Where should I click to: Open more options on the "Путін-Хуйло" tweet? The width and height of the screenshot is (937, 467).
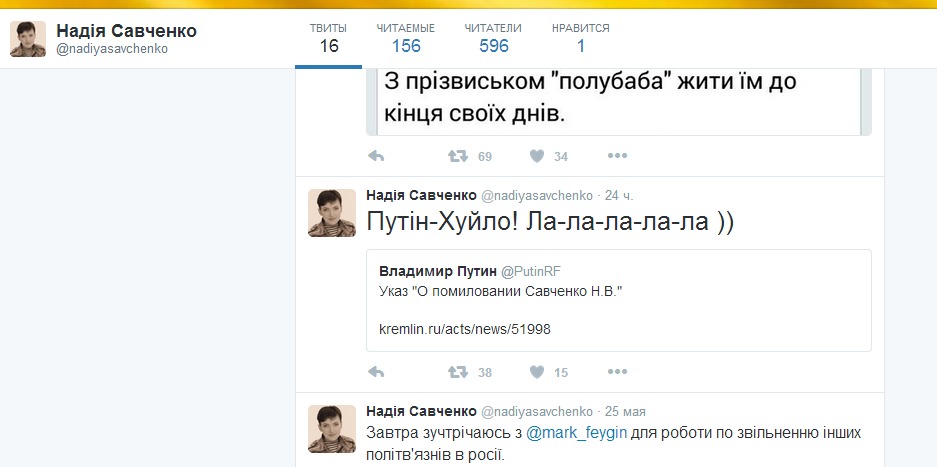617,372
